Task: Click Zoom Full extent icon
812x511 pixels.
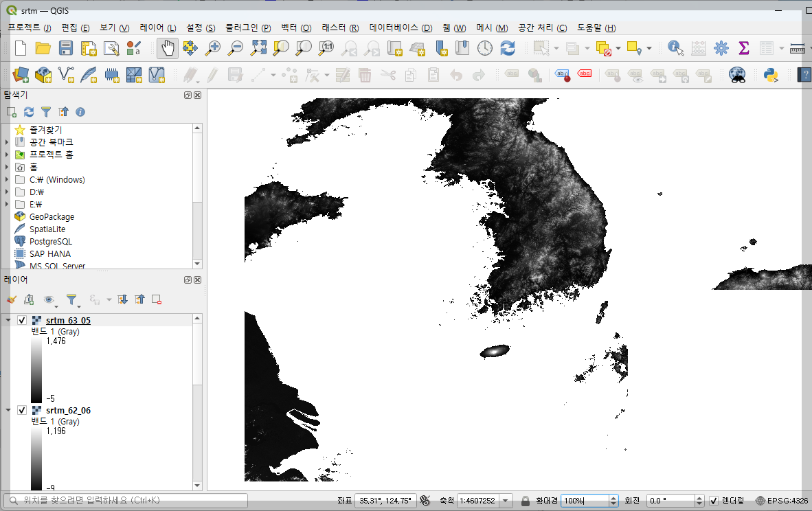Action: [258, 48]
